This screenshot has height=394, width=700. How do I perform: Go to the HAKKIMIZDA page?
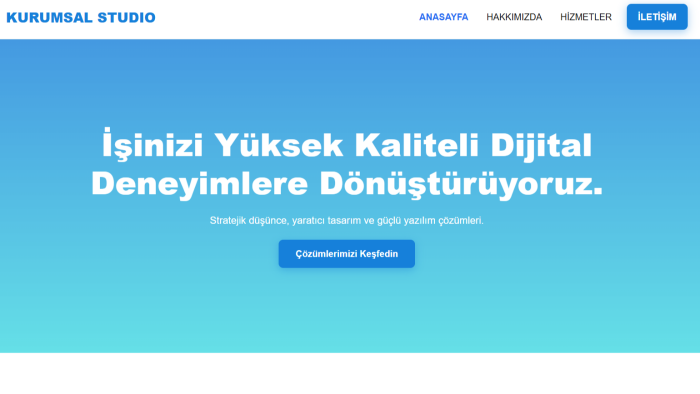514,17
